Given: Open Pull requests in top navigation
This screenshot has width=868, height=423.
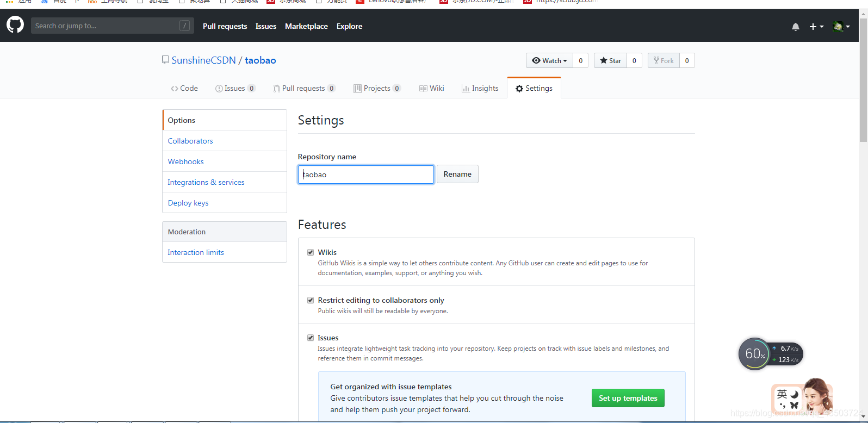Looking at the screenshot, I should click(225, 26).
